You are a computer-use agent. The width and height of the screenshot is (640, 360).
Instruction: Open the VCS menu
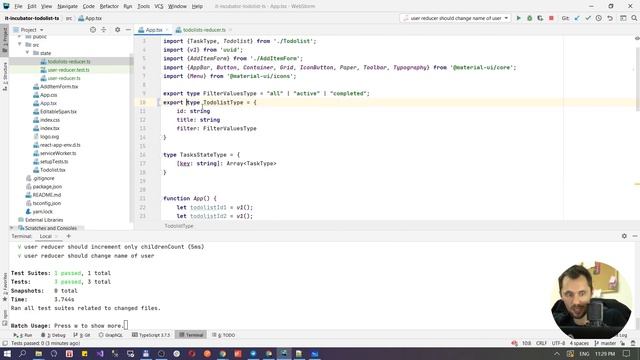point(159,6)
